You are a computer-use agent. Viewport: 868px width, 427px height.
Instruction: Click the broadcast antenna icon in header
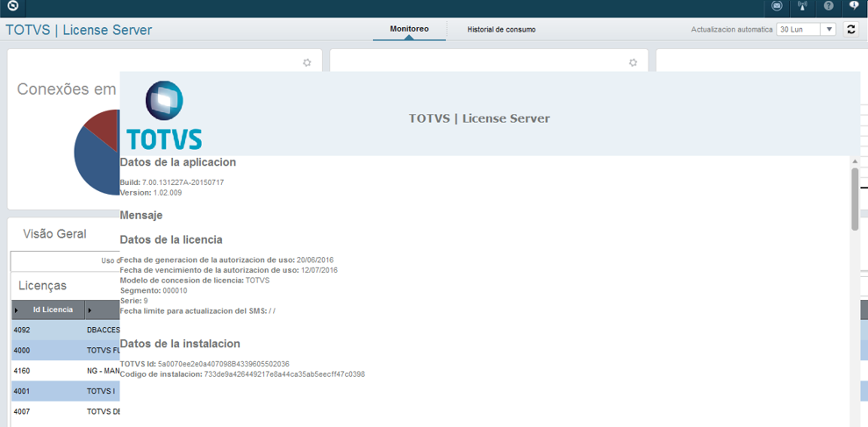802,7
